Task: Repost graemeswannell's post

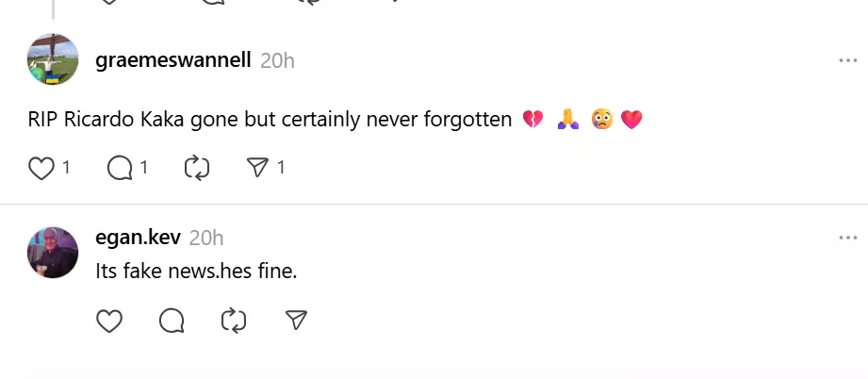Action: (x=197, y=168)
